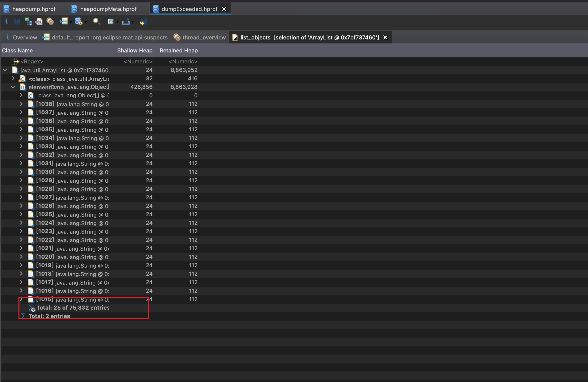Click object icon of [1028] String
Viewport: 588px width, 382px height.
click(31, 189)
